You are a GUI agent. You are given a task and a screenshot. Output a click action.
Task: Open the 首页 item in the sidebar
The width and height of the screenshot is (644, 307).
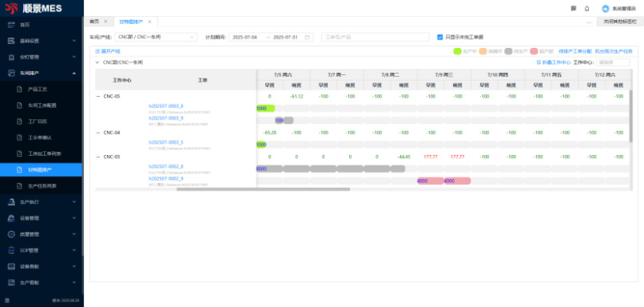click(x=25, y=25)
